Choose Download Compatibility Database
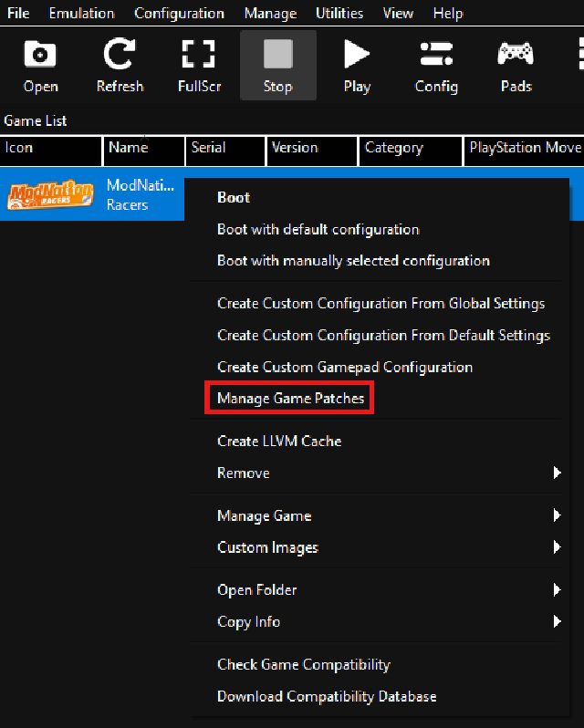This screenshot has height=728, width=584. point(327,697)
